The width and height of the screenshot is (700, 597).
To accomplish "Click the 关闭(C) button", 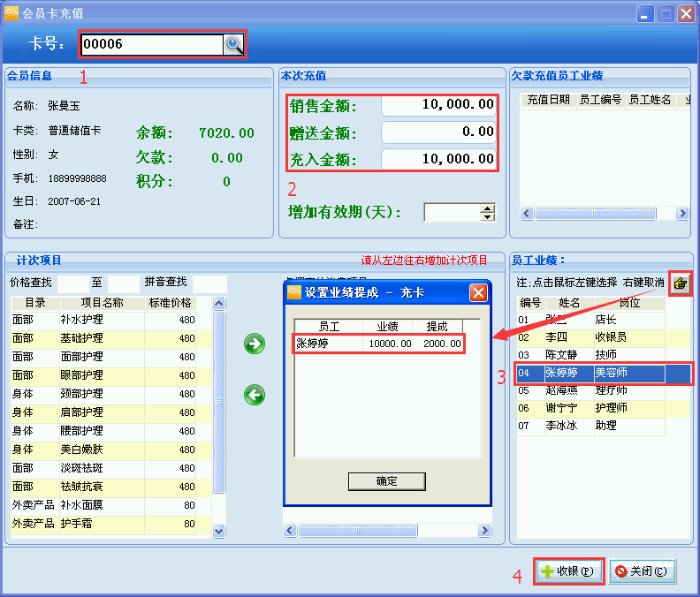I will point(642,571).
